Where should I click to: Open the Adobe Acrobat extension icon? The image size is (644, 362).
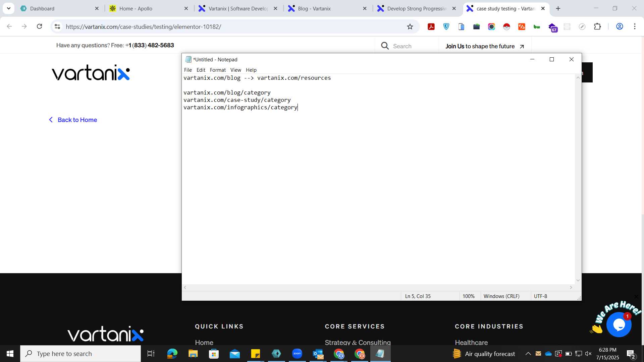431,26
